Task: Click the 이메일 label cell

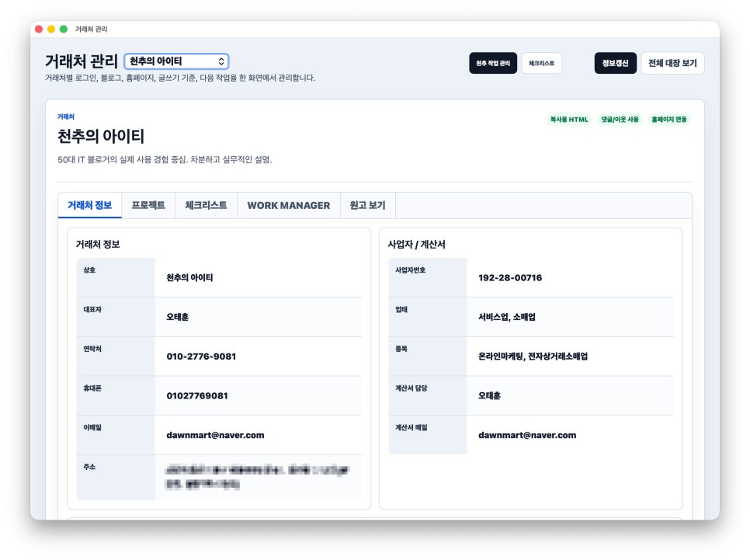Action: 116,435
